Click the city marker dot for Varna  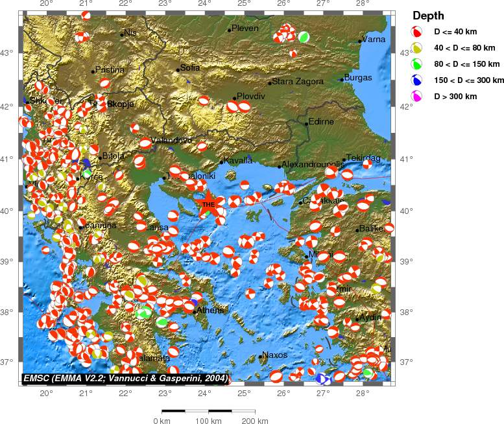tap(360, 41)
